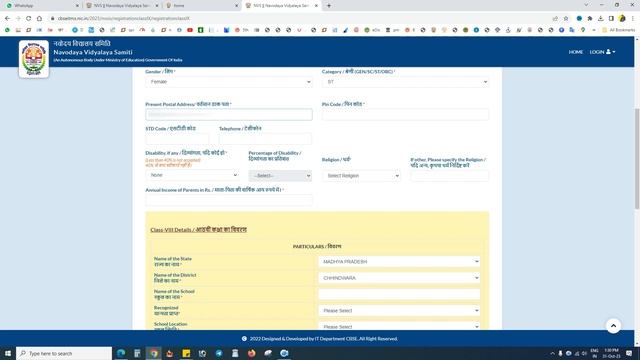Click the Name of the School field
The height and width of the screenshot is (360, 640).
pos(399,294)
